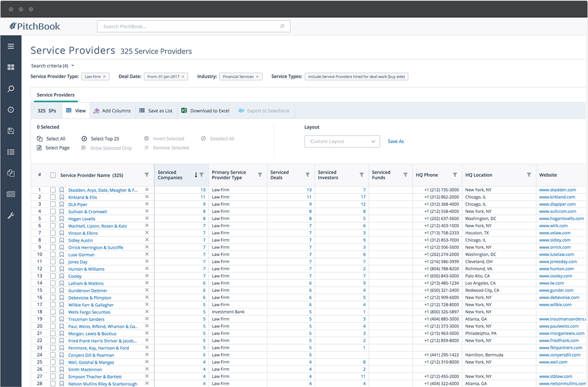This screenshot has width=588, height=387.
Task: Bookmark the DLA Piper row
Action: (x=62, y=204)
